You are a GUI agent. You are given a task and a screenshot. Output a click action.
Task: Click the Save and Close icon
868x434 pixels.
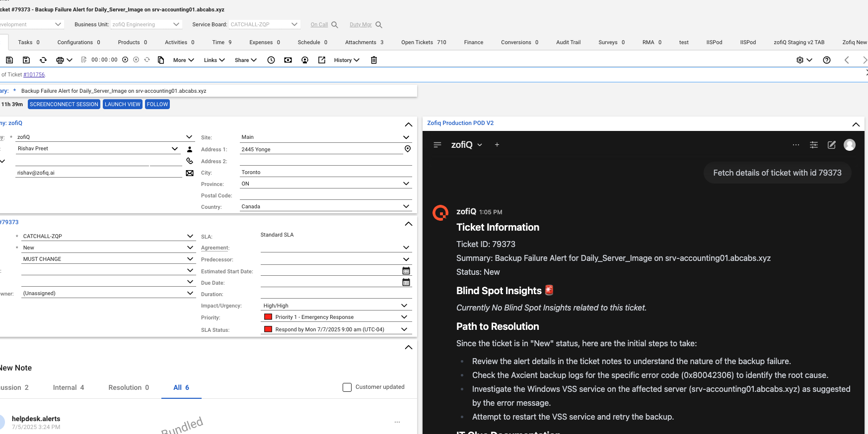(x=26, y=60)
